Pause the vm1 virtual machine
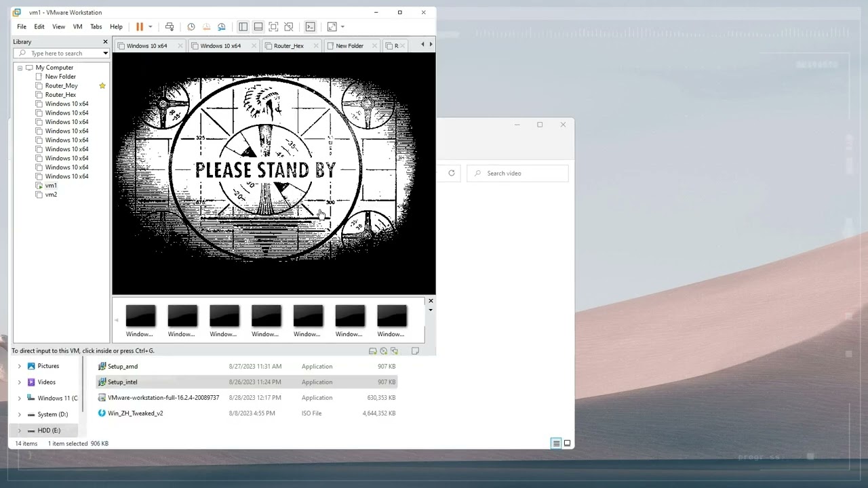Image resolution: width=868 pixels, height=488 pixels. 140,26
